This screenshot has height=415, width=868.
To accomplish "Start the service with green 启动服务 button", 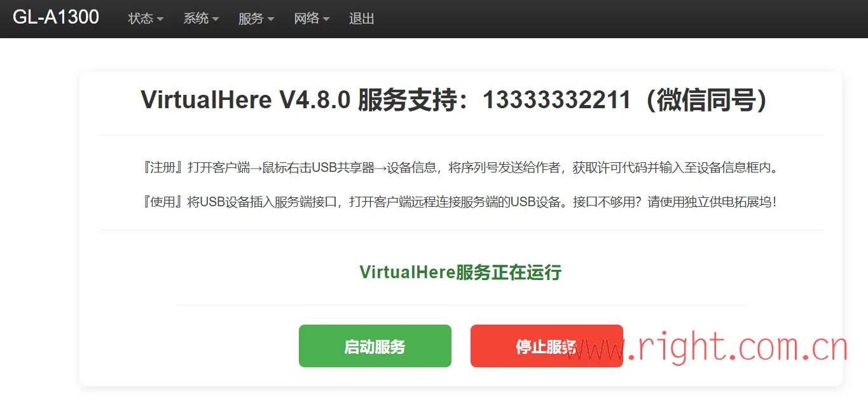I will 375,346.
